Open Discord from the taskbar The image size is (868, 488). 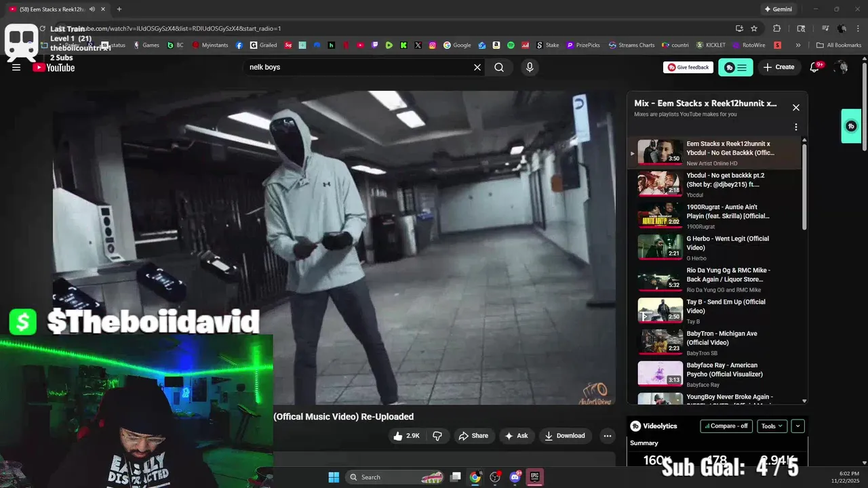tap(515, 477)
